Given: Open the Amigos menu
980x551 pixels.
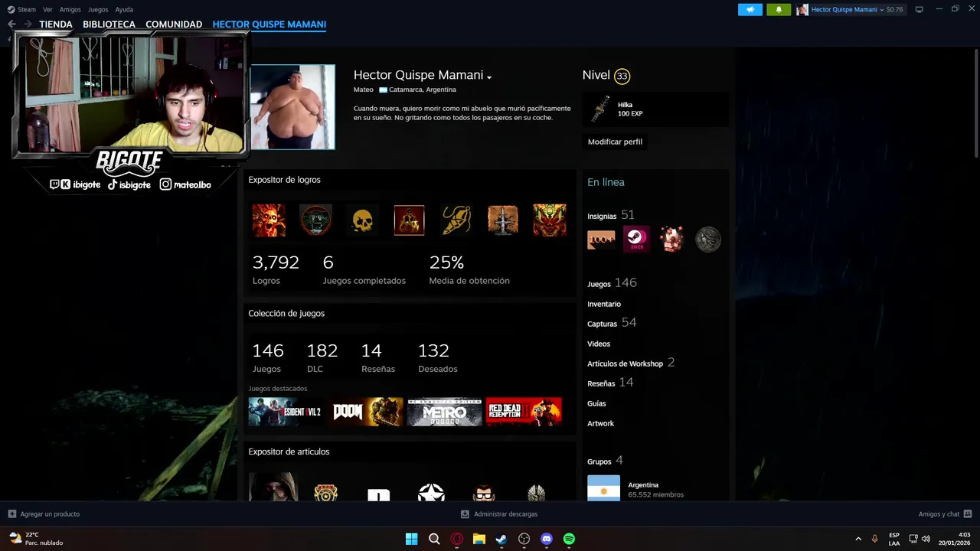Looking at the screenshot, I should 70,9.
